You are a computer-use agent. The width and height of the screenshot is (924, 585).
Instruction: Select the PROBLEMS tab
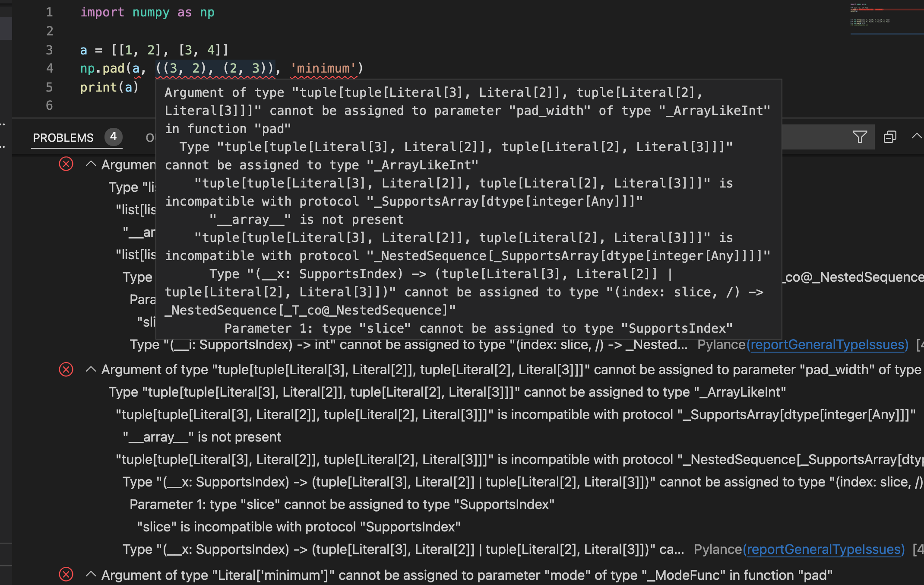pyautogui.click(x=63, y=137)
